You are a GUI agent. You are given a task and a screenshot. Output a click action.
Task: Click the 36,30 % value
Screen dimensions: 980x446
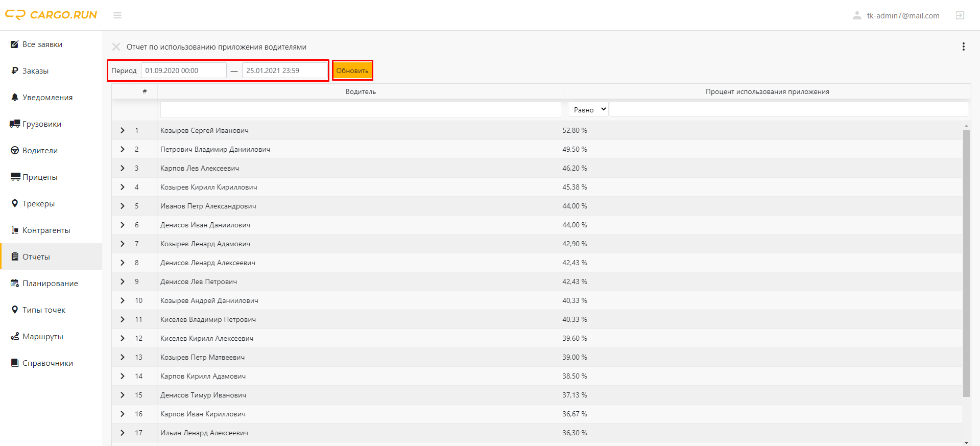click(x=575, y=433)
